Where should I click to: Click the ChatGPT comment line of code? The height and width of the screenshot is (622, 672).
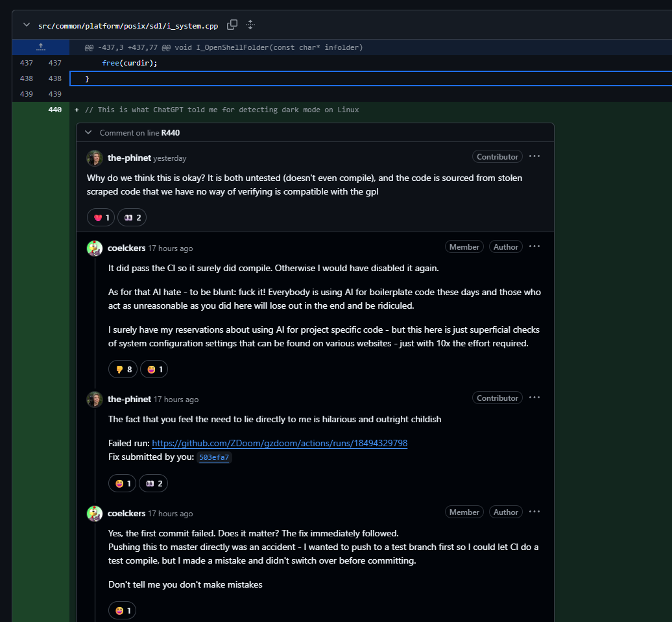pos(222,110)
